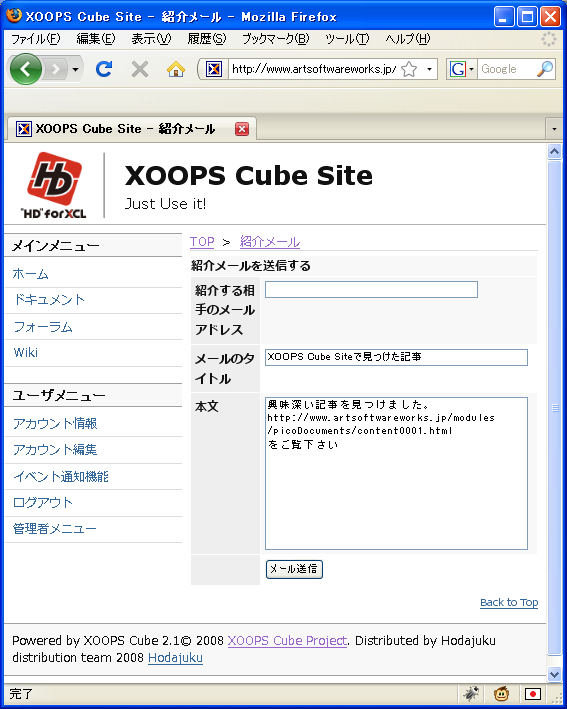Click the Forward navigation arrow
This screenshot has width=567, height=709.
tap(56, 69)
